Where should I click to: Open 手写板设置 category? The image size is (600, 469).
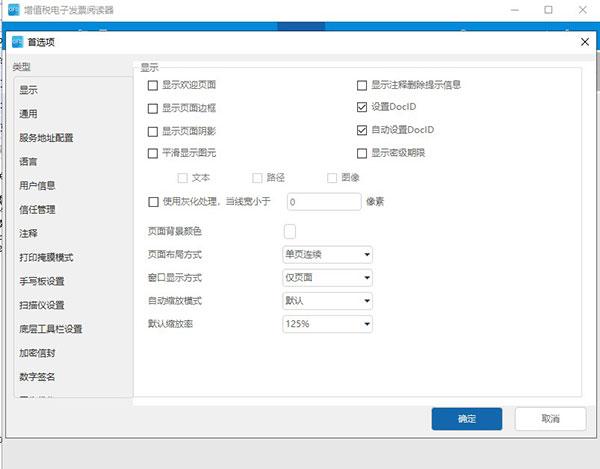(73, 281)
